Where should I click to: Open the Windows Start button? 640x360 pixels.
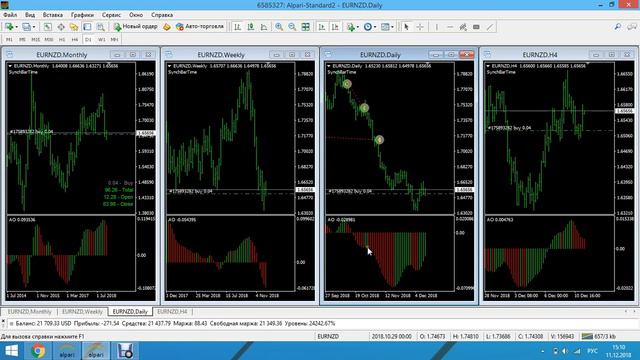point(11,351)
